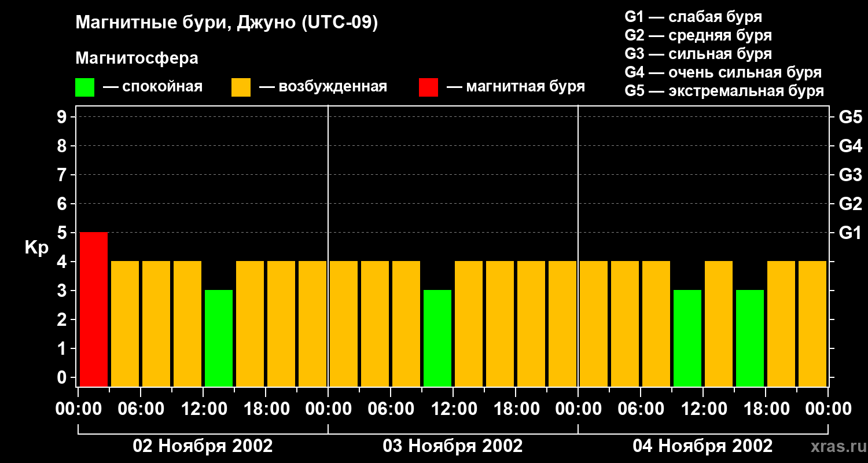Click the last orange bar, 21:00–00:00 on 04 Ноября
868x463 pixels.
point(812,324)
